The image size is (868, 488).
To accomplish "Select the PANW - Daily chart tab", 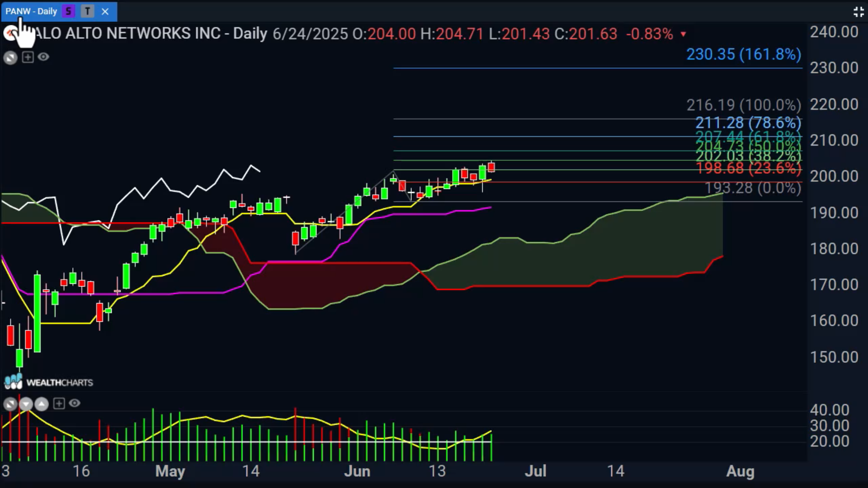I will point(59,11).
